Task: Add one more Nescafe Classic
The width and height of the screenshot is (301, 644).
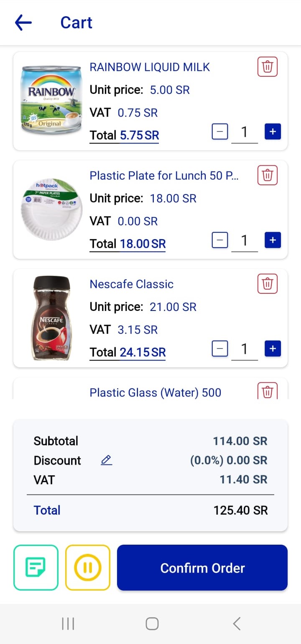Action: [273, 349]
